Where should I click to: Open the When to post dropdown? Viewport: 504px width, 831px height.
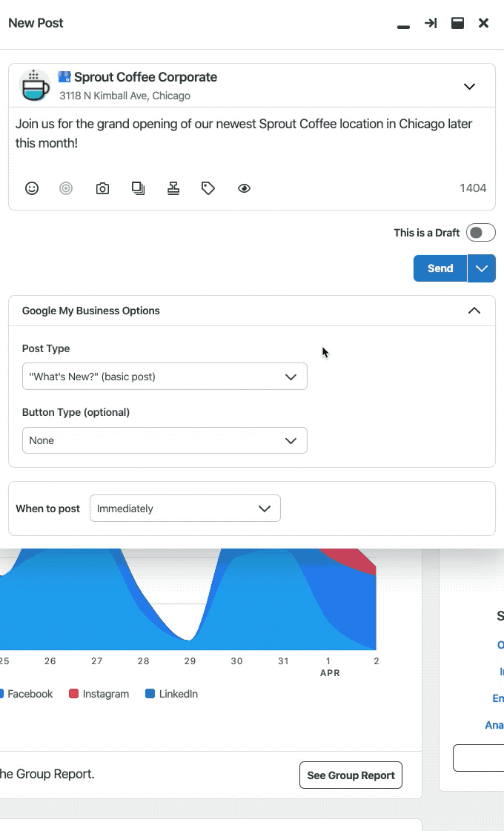tap(185, 509)
